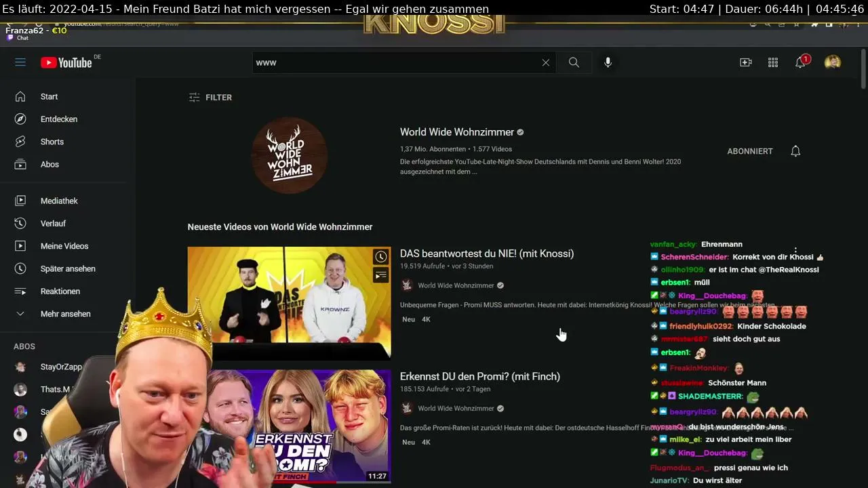Click '1,37 Mio. Abonnenten • 1.577 Videos'

click(456, 149)
